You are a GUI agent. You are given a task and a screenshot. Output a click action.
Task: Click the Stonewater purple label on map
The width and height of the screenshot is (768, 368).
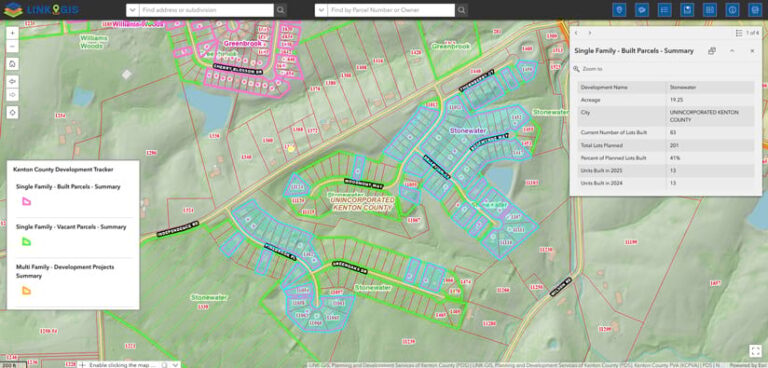coord(468,131)
